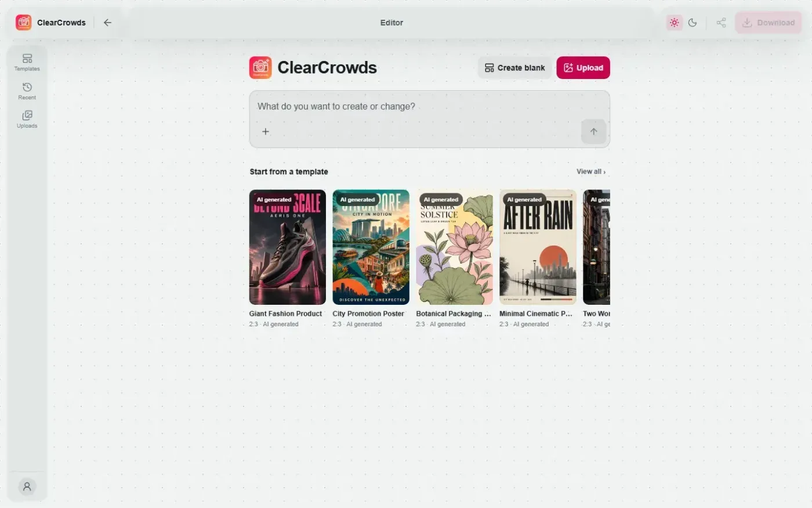Select the Botanical Packaging template thumbnail

tap(455, 247)
